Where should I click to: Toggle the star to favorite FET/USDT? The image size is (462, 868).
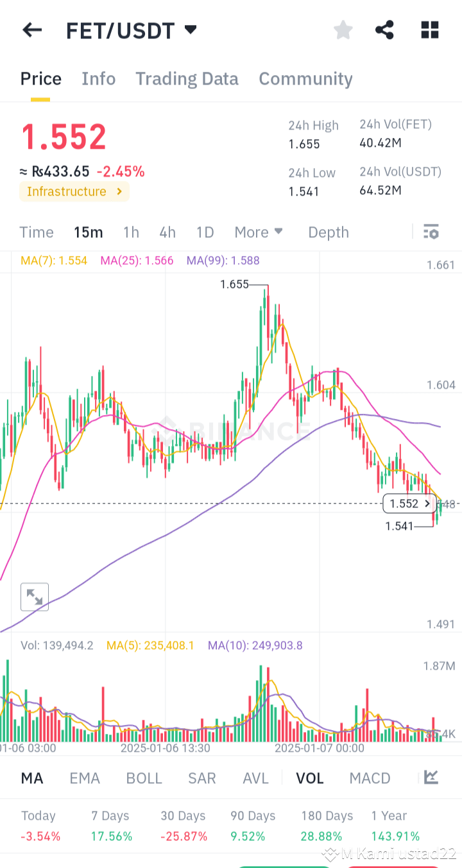click(343, 30)
